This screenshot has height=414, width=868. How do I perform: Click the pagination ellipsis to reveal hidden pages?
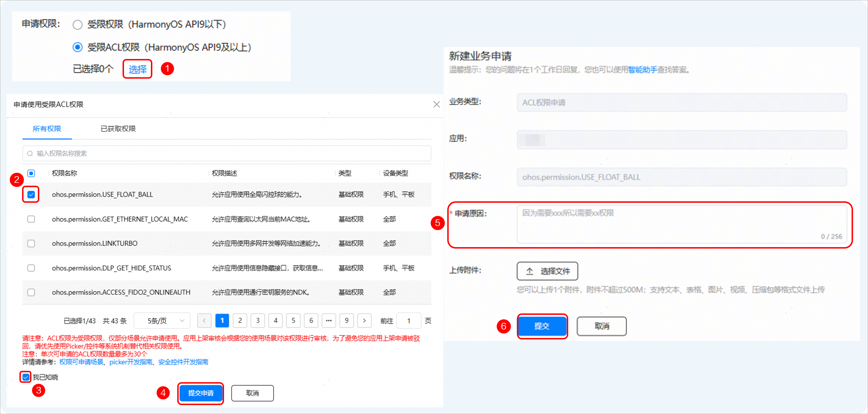[x=329, y=321]
